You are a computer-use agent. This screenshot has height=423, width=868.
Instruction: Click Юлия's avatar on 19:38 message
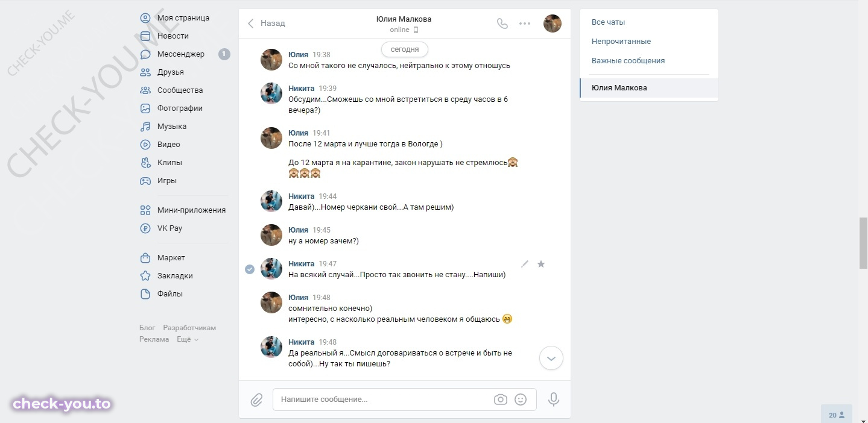(x=271, y=60)
